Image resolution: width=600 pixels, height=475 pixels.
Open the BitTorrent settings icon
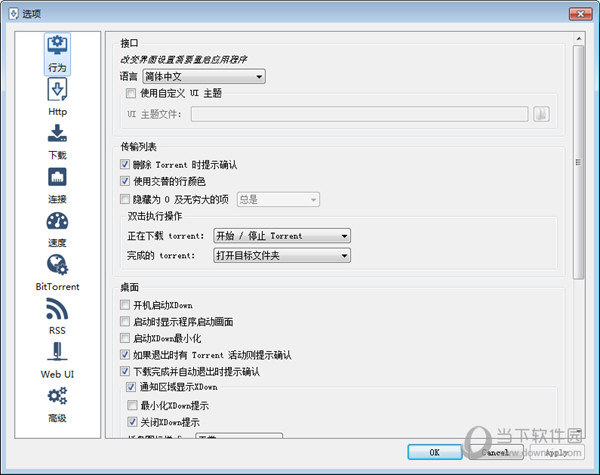pos(57,273)
